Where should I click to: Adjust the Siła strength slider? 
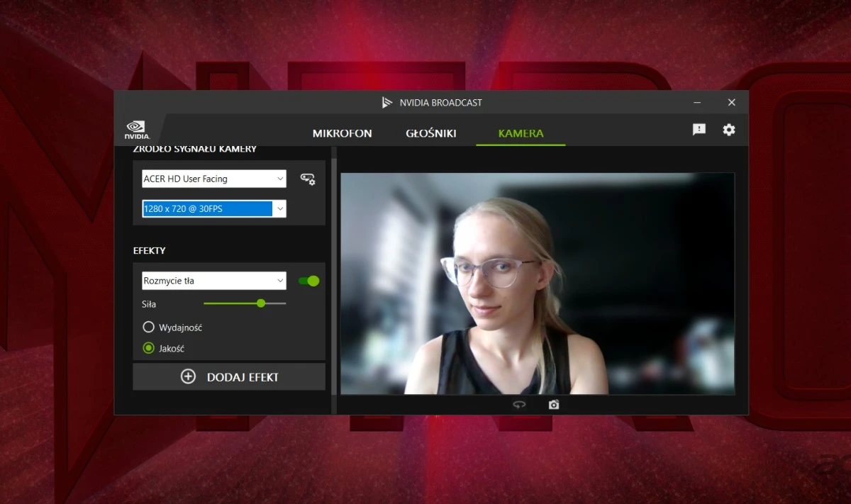coord(261,303)
